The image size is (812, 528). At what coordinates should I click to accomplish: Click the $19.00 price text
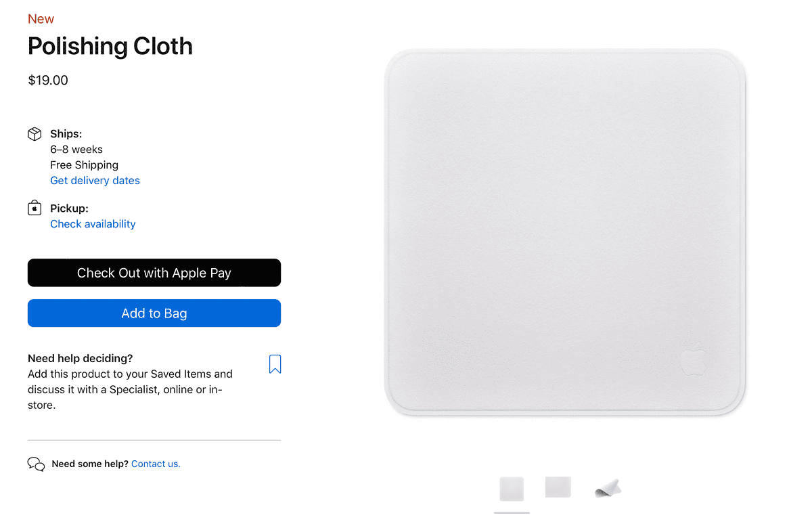tap(48, 81)
